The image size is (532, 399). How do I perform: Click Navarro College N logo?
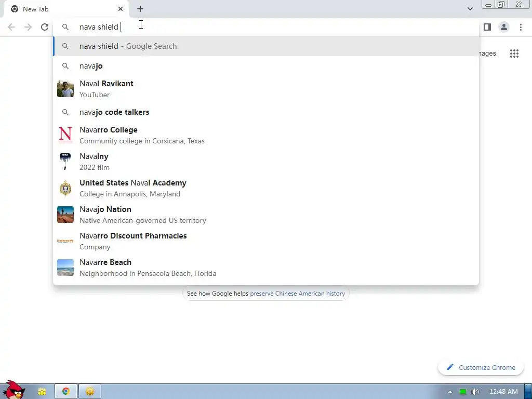[x=65, y=135]
